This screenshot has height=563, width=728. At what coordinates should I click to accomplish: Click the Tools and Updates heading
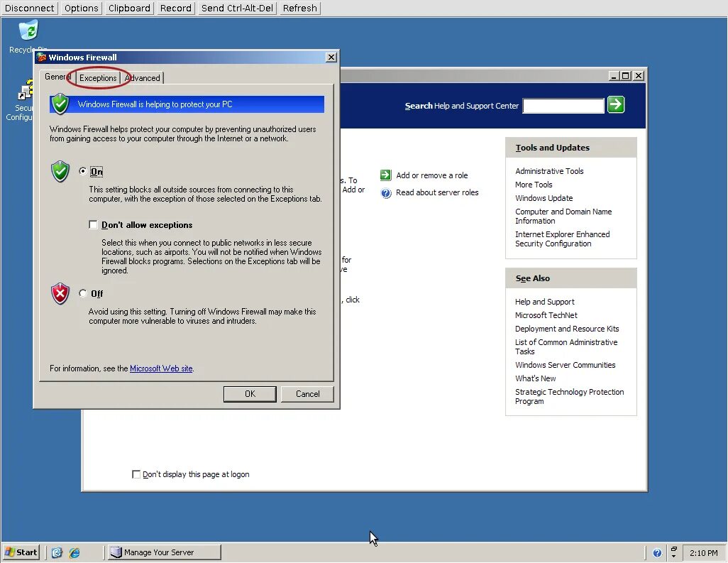(553, 148)
